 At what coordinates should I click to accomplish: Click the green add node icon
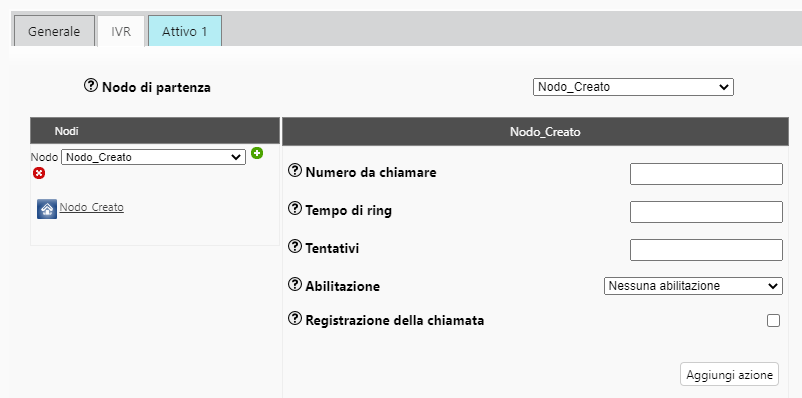(257, 153)
